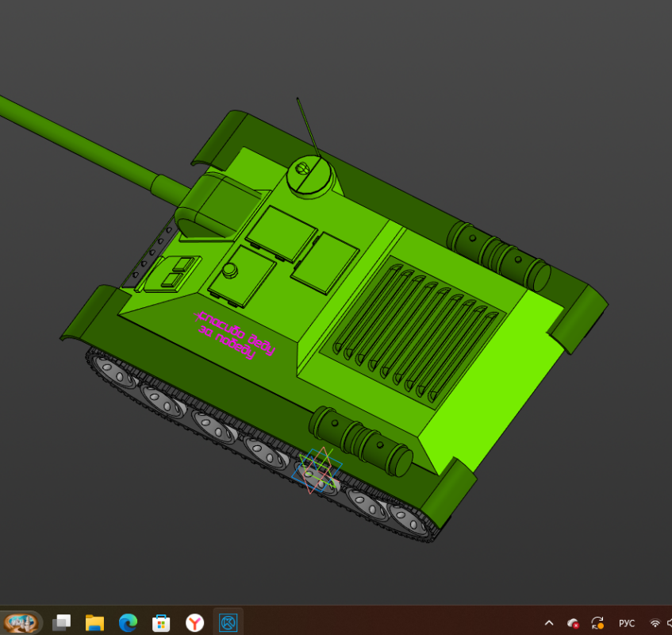Click the tank's long gun barrel
672x635 pixels.
[x=79, y=143]
